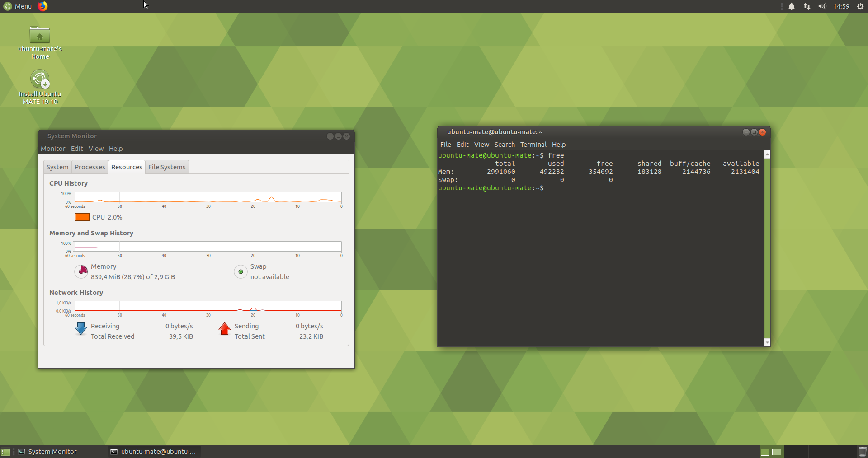Image resolution: width=868 pixels, height=458 pixels.
Task: Switch to the Processes tab
Action: 90,167
